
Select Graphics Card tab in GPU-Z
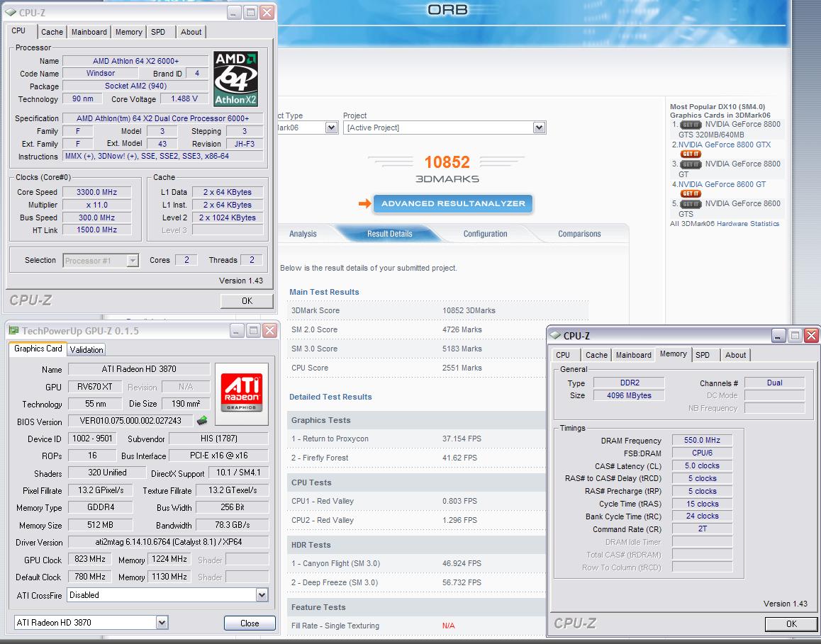[38, 349]
